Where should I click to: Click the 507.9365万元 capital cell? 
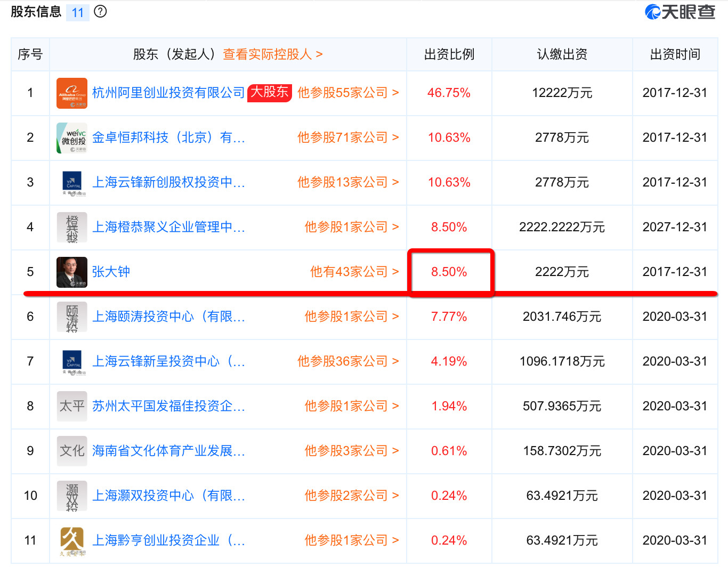[x=562, y=406]
